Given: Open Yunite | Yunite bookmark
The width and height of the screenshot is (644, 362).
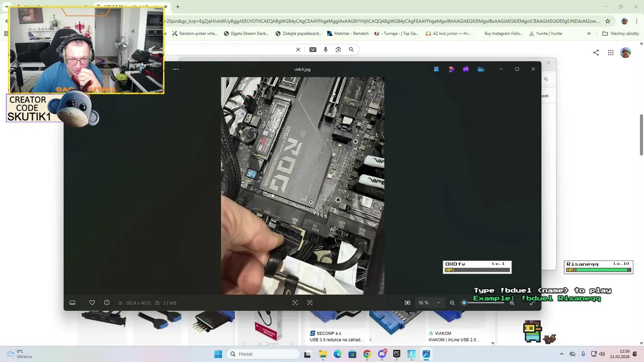Looking at the screenshot, I should click(x=545, y=34).
